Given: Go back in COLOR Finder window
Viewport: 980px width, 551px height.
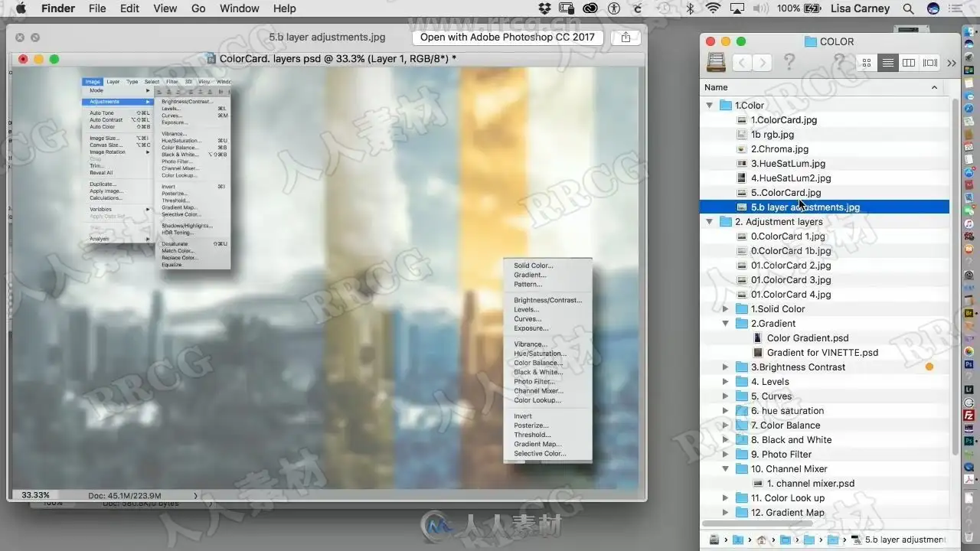Looking at the screenshot, I should pyautogui.click(x=741, y=63).
